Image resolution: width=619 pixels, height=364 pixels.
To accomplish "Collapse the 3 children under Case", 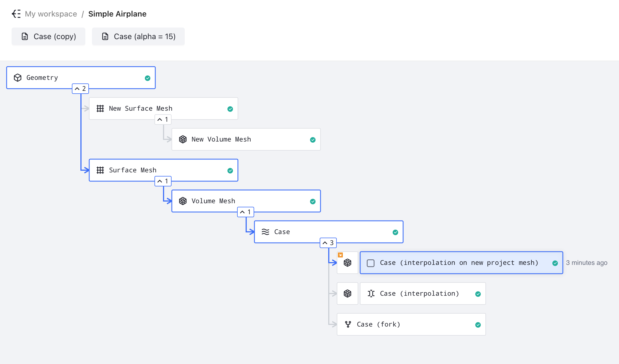I will 328,243.
